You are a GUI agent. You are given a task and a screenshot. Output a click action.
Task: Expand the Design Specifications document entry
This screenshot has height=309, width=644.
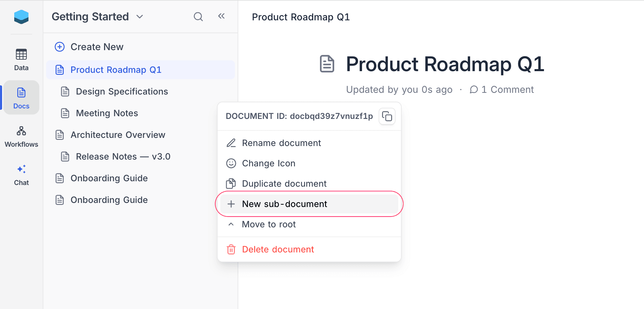122,91
